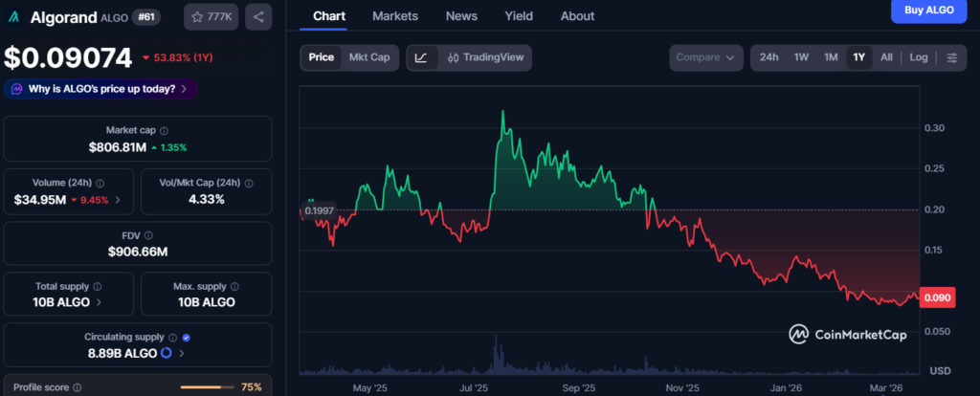Add Algorand to watchlist star button
Image resolution: width=980 pixels, height=396 pixels.
point(211,16)
